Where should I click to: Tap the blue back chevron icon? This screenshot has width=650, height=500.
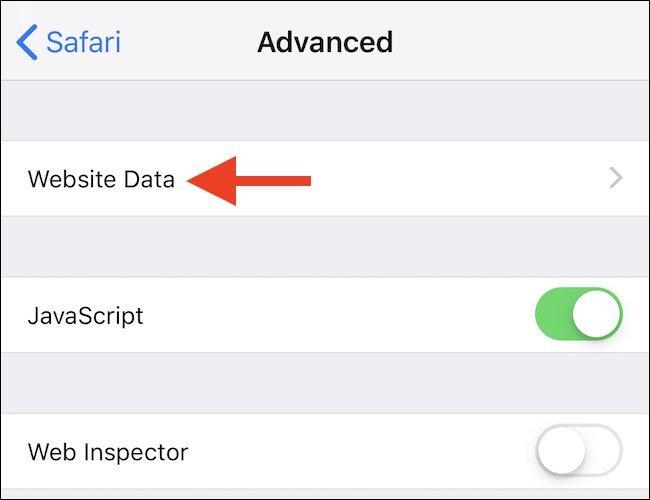click(x=27, y=43)
